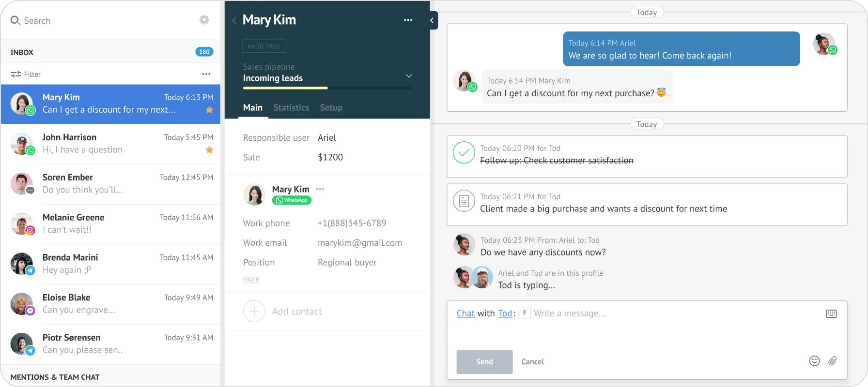Open inbox more options ellipsis

206,74
